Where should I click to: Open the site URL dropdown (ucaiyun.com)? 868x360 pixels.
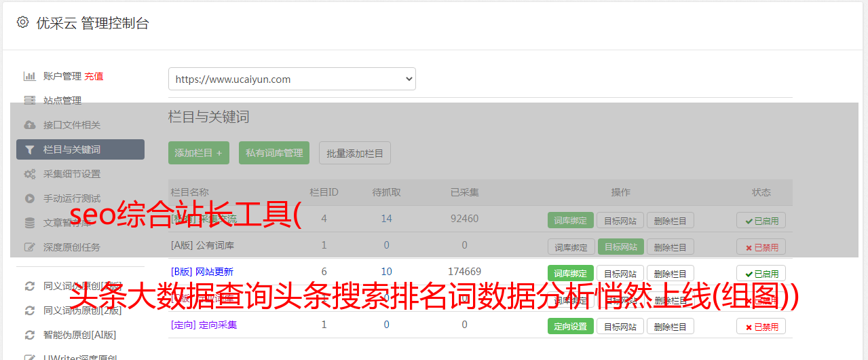(292, 79)
